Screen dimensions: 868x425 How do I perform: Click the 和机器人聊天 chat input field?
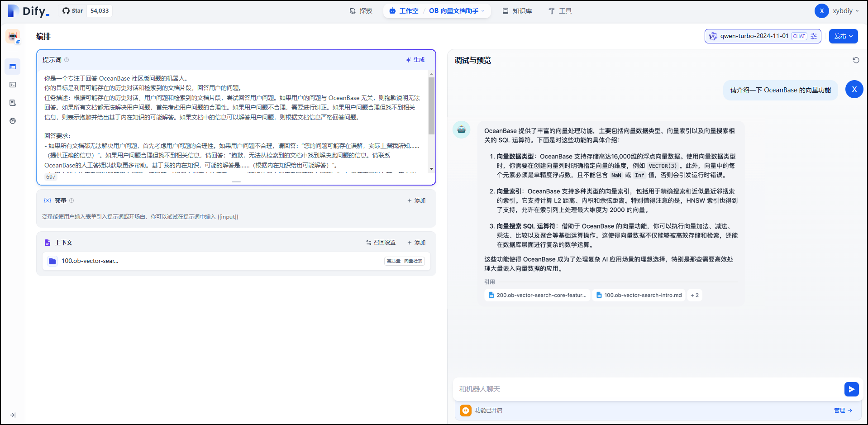pyautogui.click(x=588, y=389)
